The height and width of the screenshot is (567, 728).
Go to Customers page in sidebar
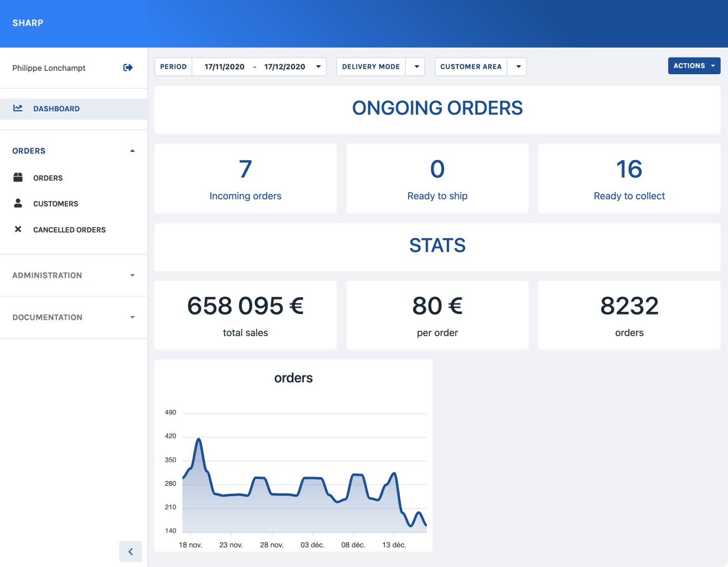(55, 204)
